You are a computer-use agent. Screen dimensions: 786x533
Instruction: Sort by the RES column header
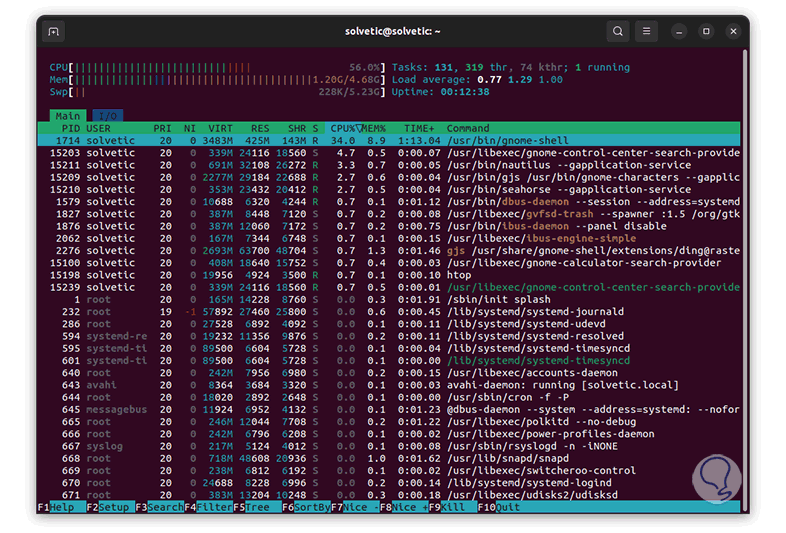coord(260,128)
